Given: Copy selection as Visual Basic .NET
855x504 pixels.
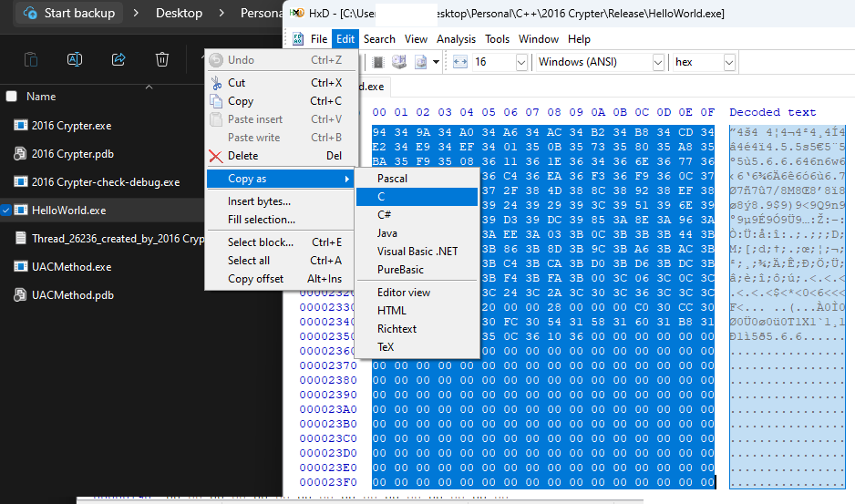Looking at the screenshot, I should [x=417, y=252].
